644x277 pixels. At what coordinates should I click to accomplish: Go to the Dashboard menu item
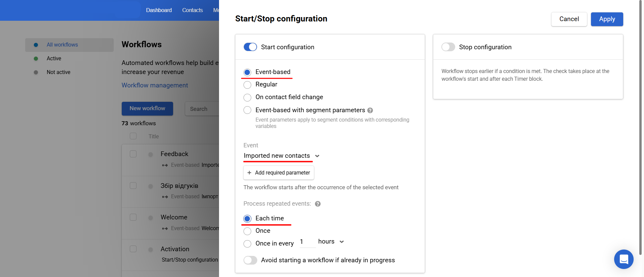(159, 10)
